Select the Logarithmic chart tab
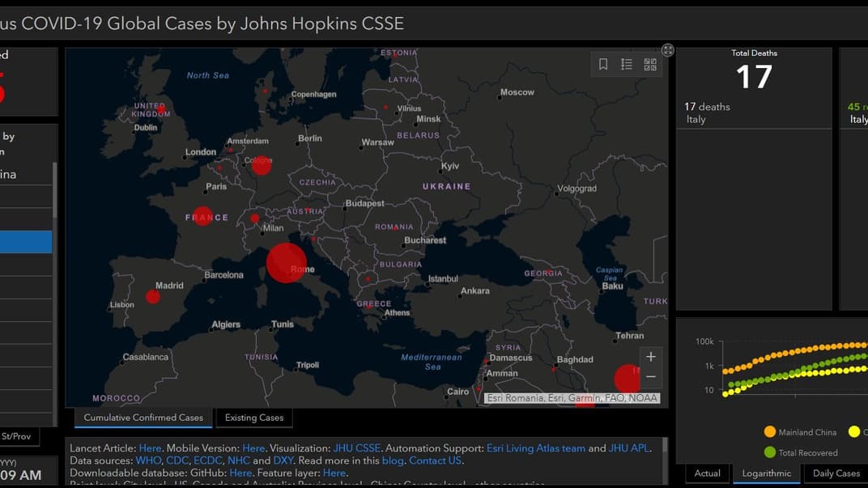 coord(767,473)
